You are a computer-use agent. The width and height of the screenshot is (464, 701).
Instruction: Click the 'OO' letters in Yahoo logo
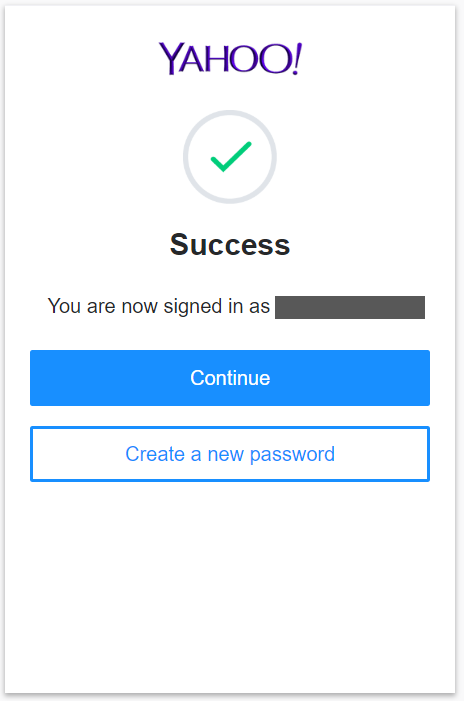[x=258, y=58]
